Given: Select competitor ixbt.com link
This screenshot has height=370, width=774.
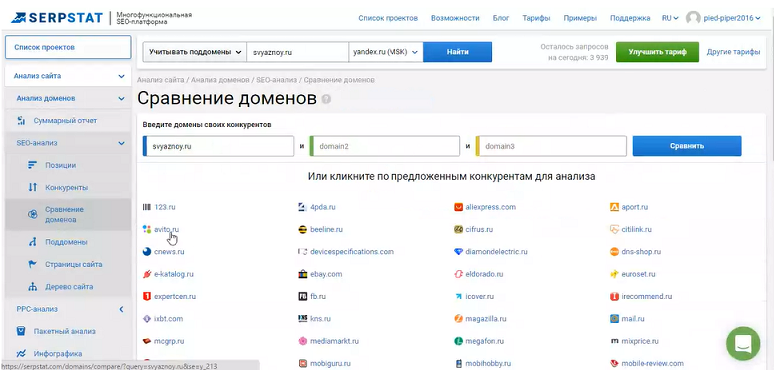Looking at the screenshot, I should [169, 319].
